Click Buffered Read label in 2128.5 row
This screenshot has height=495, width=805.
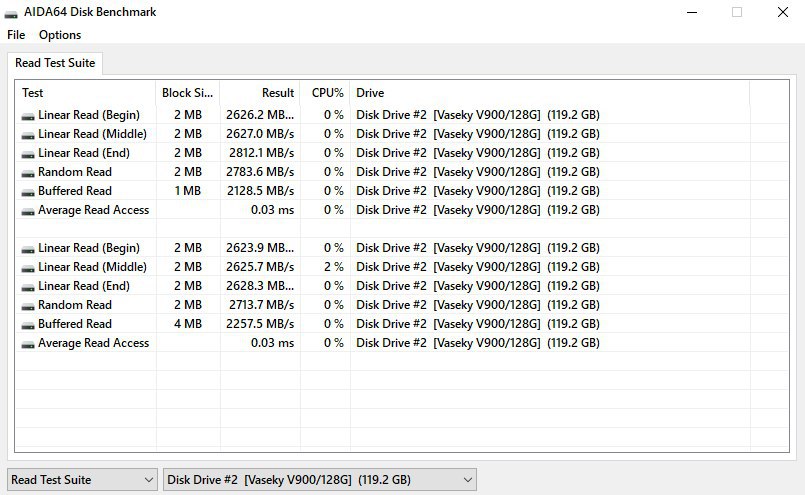tap(75, 191)
